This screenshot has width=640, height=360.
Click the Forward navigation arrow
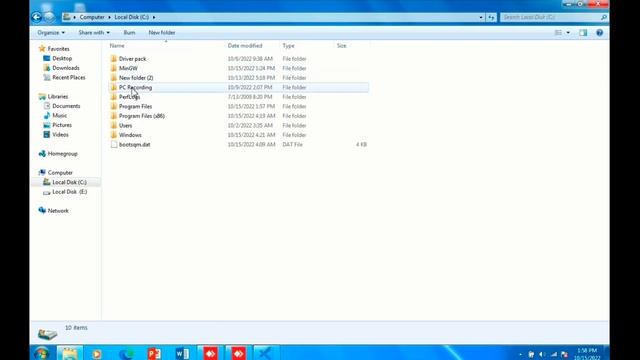[x=49, y=17]
